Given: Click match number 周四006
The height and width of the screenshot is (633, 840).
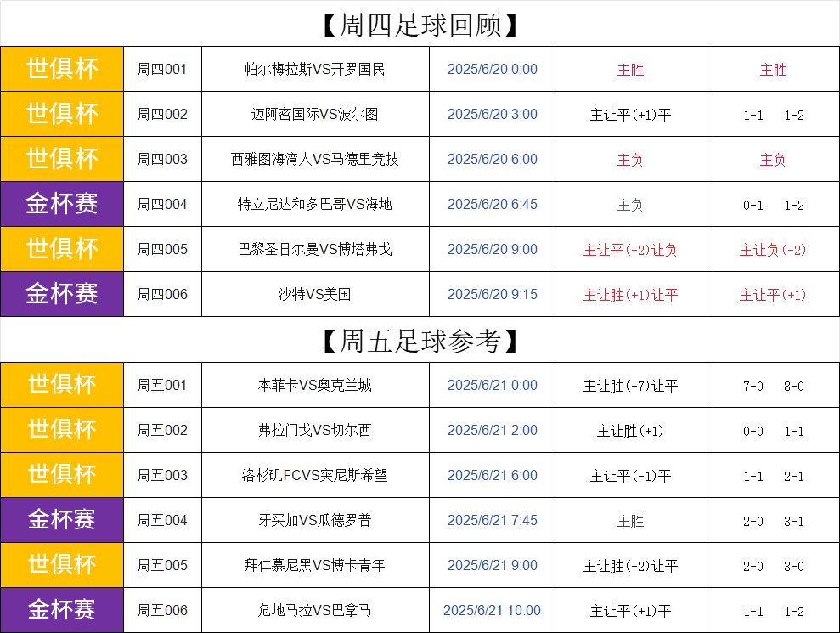Looking at the screenshot, I should (161, 294).
